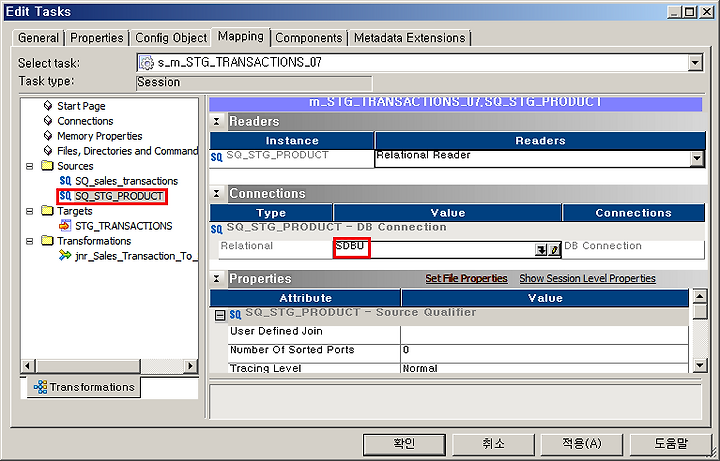The image size is (720, 461).
Task: Click the Transformations view tab at bottom
Action: [x=84, y=388]
